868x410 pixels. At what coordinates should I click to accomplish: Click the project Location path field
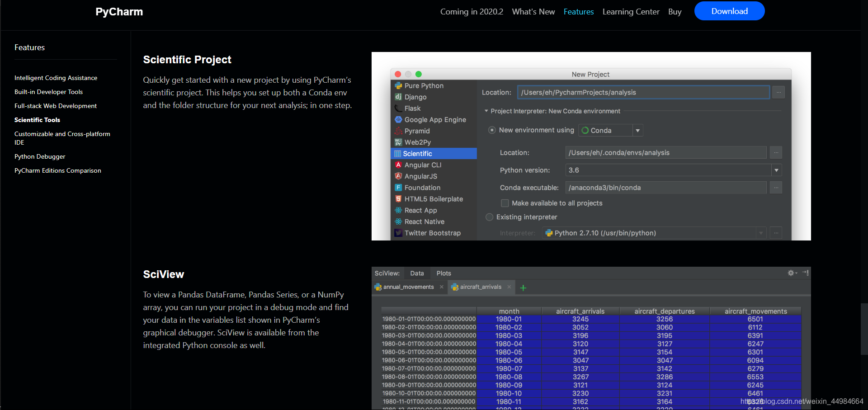pos(643,92)
